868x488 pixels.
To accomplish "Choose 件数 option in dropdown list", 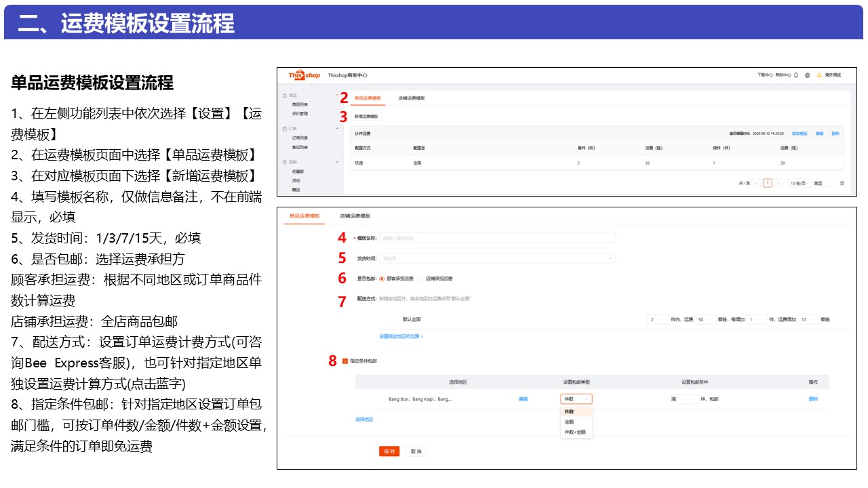I will click(576, 411).
